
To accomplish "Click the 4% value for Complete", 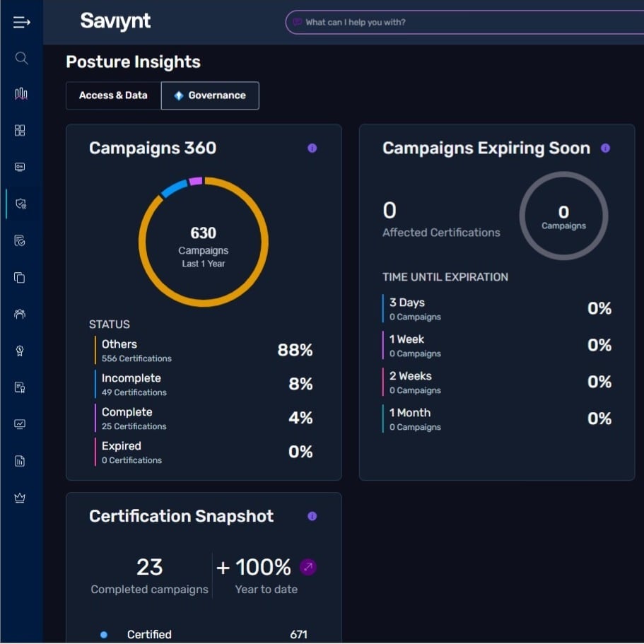I will pos(300,418).
